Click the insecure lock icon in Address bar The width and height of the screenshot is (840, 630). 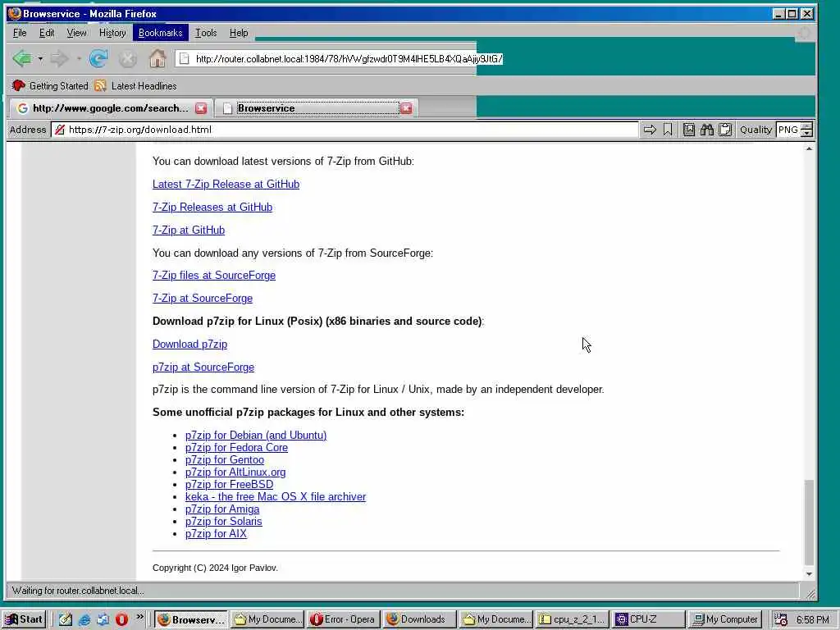point(60,130)
